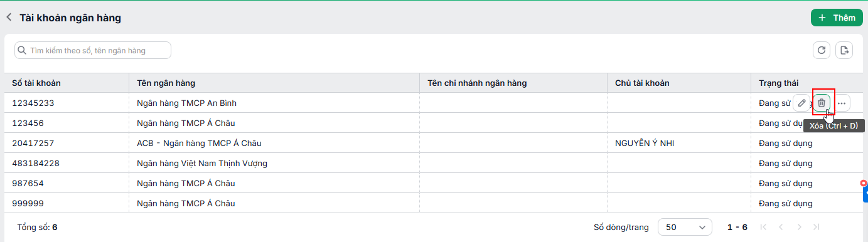Delete account 12345233 with the trash icon
Image resolution: width=868 pixels, height=242 pixels.
(822, 103)
